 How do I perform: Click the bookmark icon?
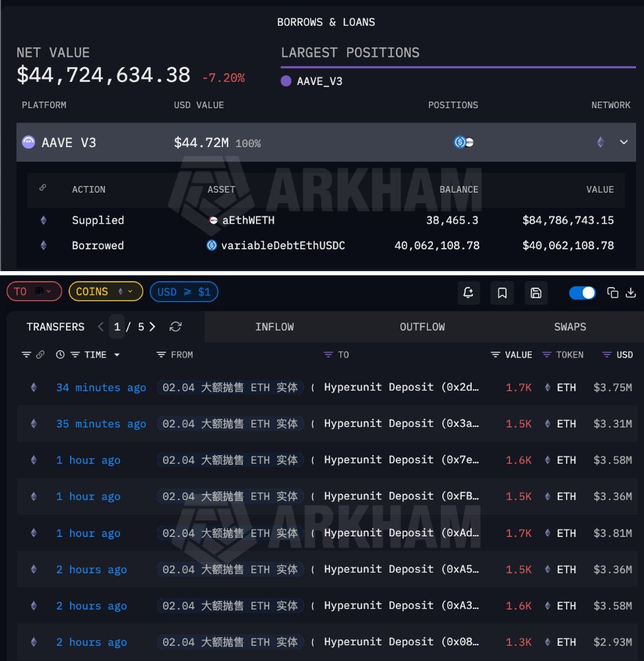coord(502,292)
